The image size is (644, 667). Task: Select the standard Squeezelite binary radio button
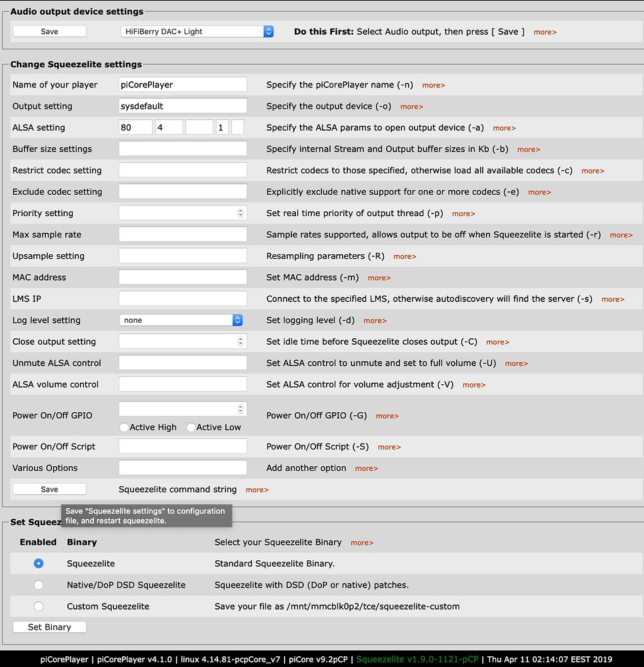(x=39, y=563)
